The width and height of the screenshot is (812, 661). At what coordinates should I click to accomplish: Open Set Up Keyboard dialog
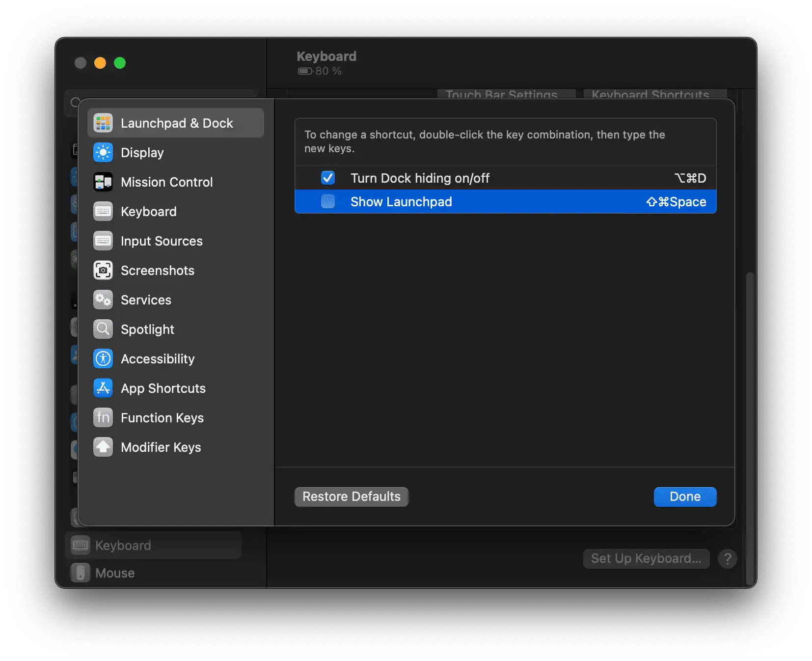tap(646, 558)
